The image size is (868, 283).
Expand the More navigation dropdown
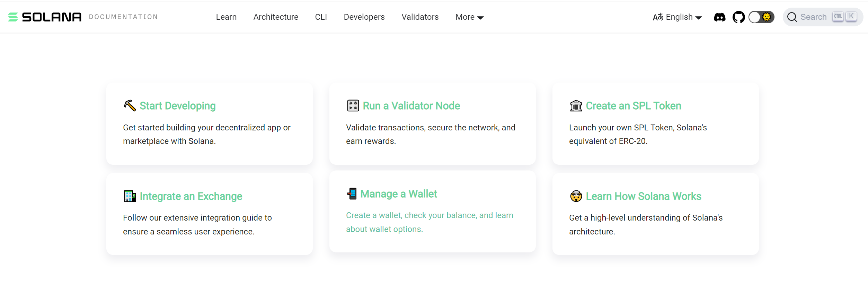[469, 17]
